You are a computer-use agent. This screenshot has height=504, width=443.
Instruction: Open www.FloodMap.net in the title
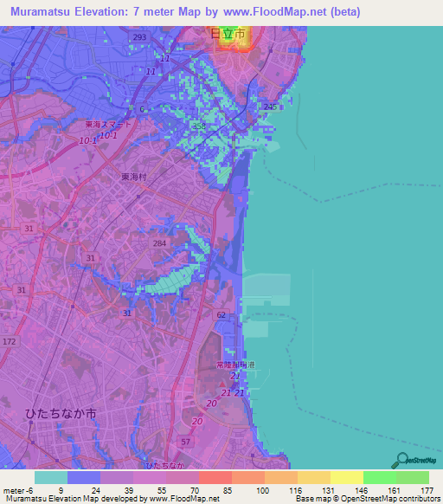point(275,11)
